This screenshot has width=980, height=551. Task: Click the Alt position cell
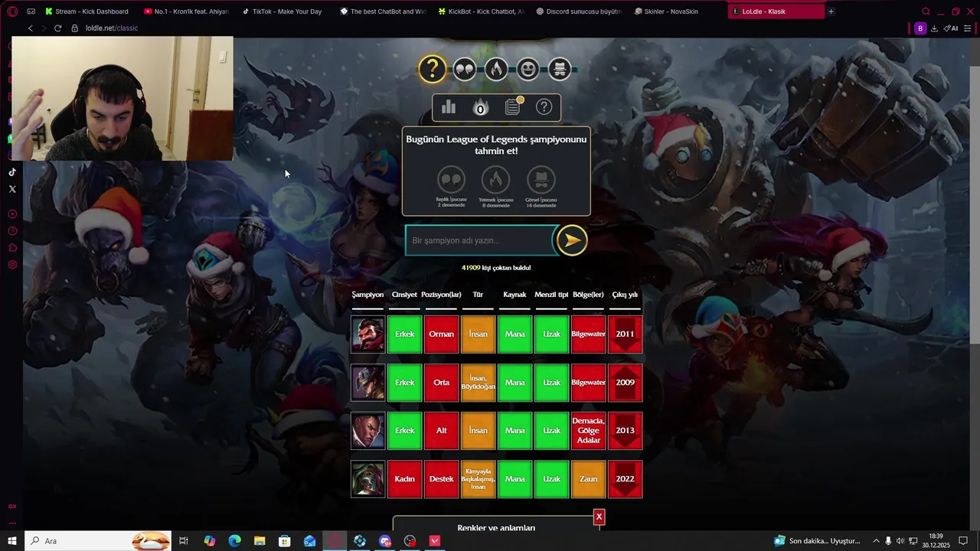(x=441, y=430)
